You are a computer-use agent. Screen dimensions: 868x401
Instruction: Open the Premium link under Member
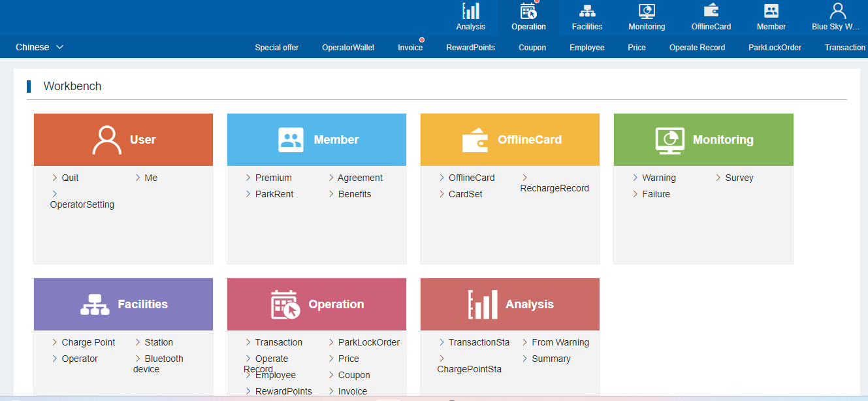(273, 178)
